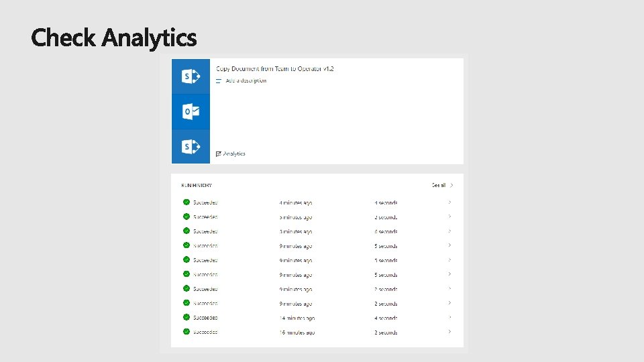Open the See all run history link
The height and width of the screenshot is (362, 644).
439,185
